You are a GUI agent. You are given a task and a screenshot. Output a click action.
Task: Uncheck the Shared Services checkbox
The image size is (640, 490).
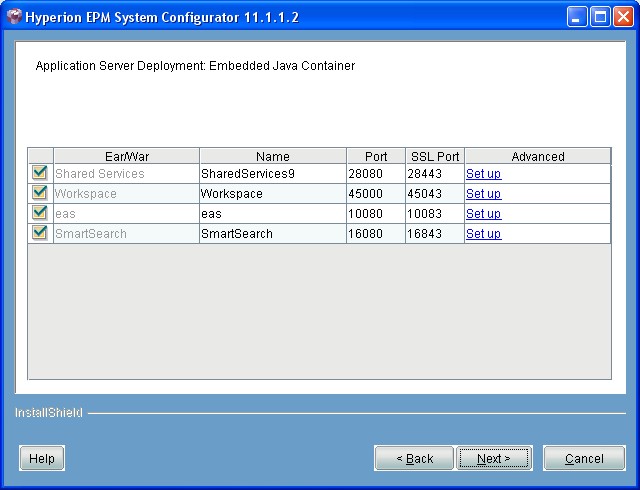point(40,173)
